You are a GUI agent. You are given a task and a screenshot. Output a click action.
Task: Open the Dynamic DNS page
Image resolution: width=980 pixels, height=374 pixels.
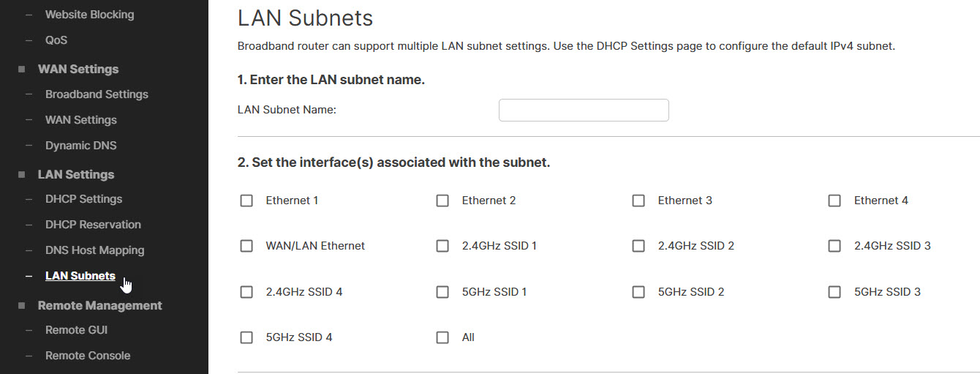point(80,146)
